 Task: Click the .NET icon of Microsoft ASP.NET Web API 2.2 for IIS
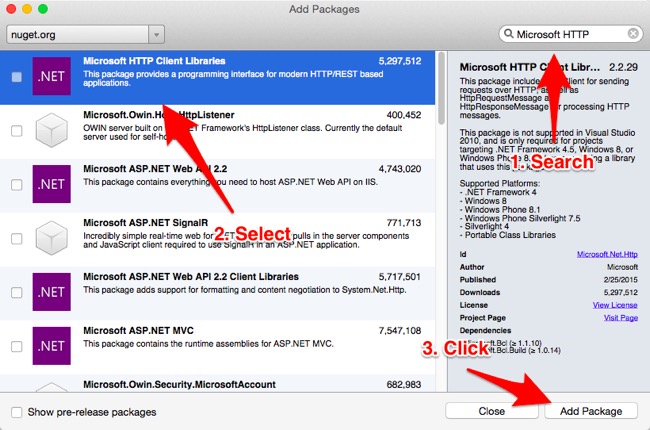pos(51,184)
